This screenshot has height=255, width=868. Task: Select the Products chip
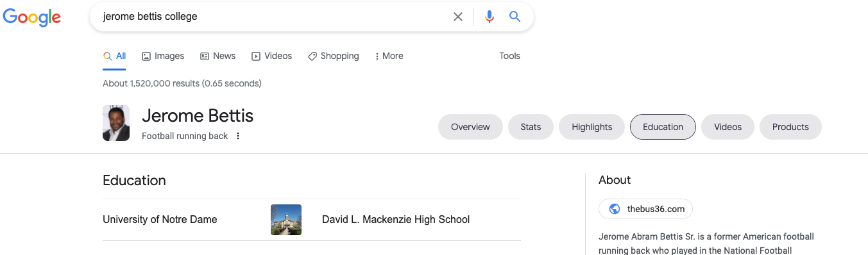click(790, 127)
